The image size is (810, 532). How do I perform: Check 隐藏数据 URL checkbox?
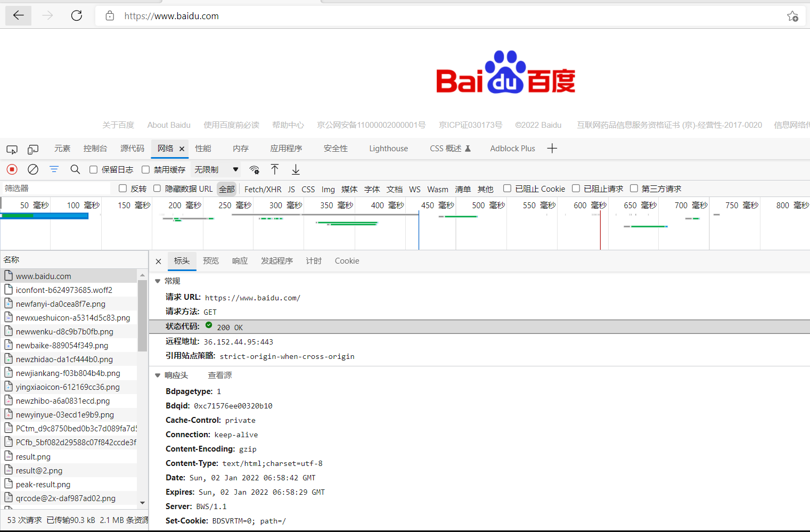pyautogui.click(x=157, y=188)
